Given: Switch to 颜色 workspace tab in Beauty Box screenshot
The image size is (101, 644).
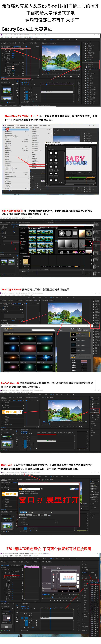Looking at the screenshot, I should tap(45, 40).
